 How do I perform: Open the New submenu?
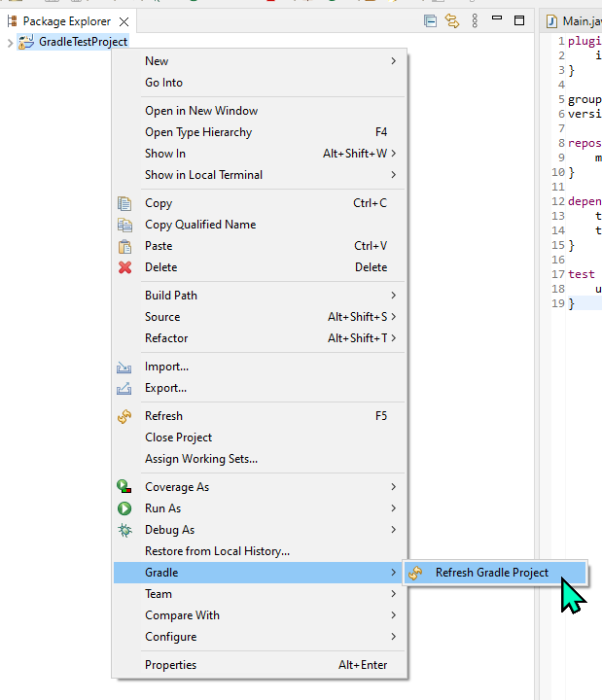click(260, 61)
